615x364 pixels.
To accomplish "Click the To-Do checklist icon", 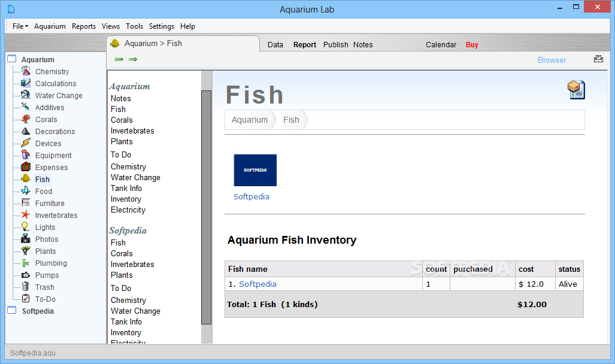I will [x=26, y=299].
